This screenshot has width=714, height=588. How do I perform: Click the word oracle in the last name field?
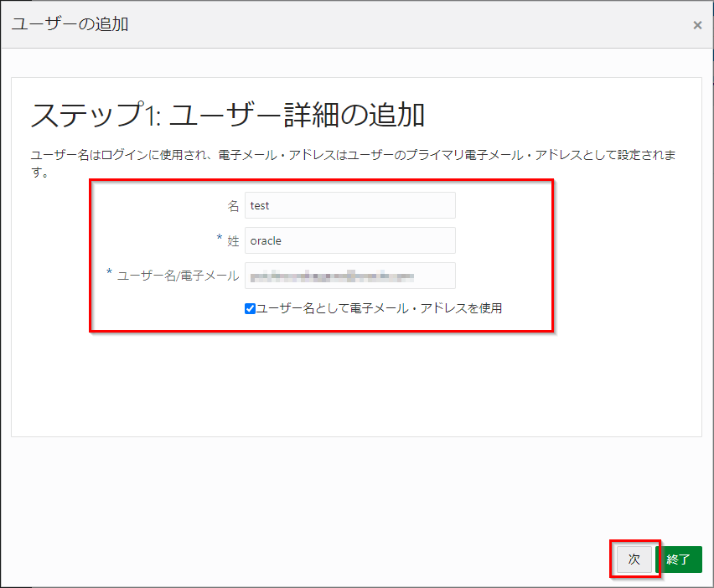tap(266, 240)
